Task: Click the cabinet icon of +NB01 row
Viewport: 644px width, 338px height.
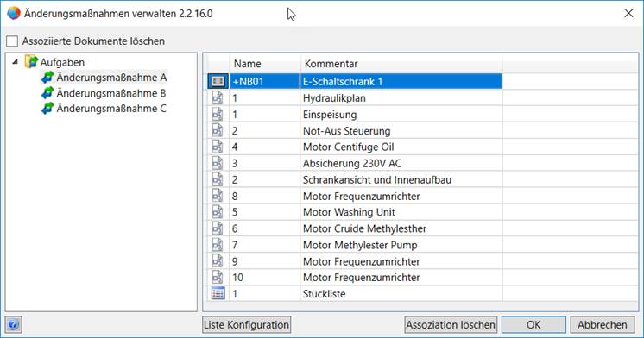Action: [218, 81]
